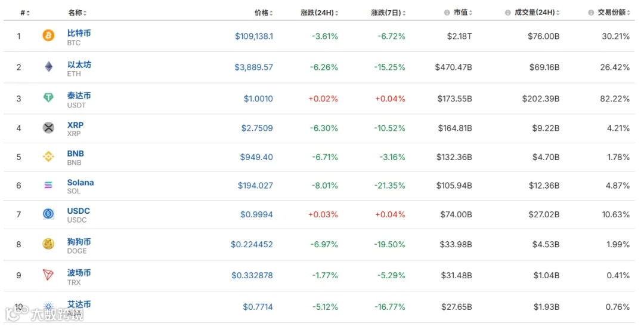Open the Solana coin link
644x326 pixels.
pos(80,183)
